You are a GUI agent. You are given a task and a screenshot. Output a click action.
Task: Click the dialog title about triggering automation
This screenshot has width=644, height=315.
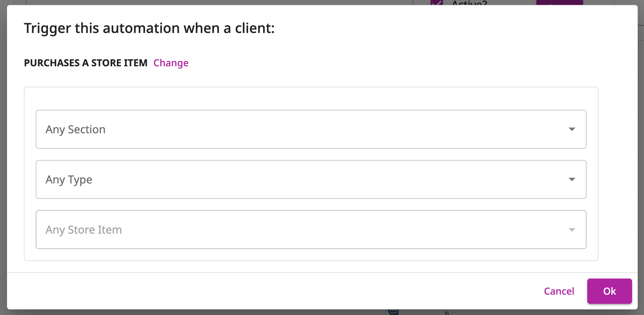(x=149, y=28)
